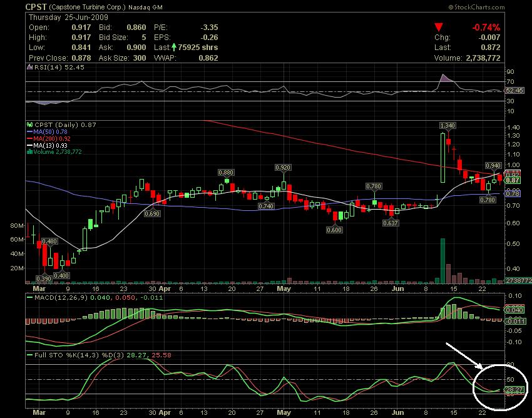Click the 1.40 price axis label
Image resolution: width=532 pixels, height=418 pixels.
point(513,128)
